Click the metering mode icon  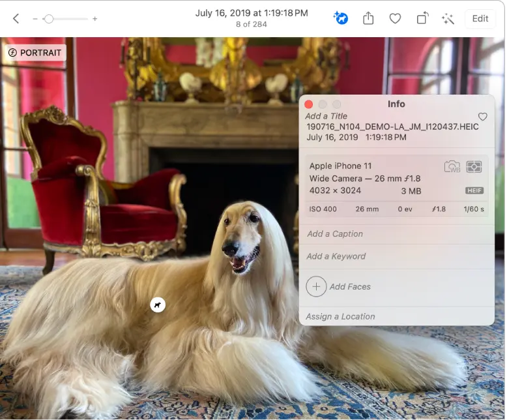(474, 167)
